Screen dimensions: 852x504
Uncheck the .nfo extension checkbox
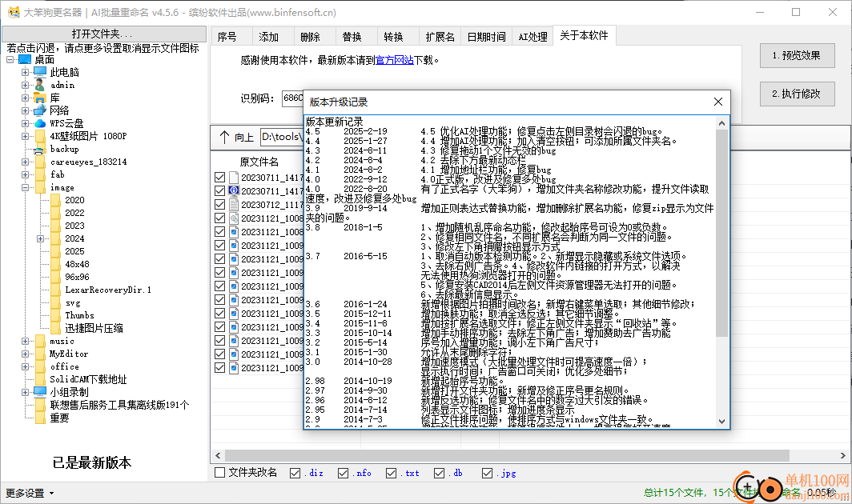343,473
